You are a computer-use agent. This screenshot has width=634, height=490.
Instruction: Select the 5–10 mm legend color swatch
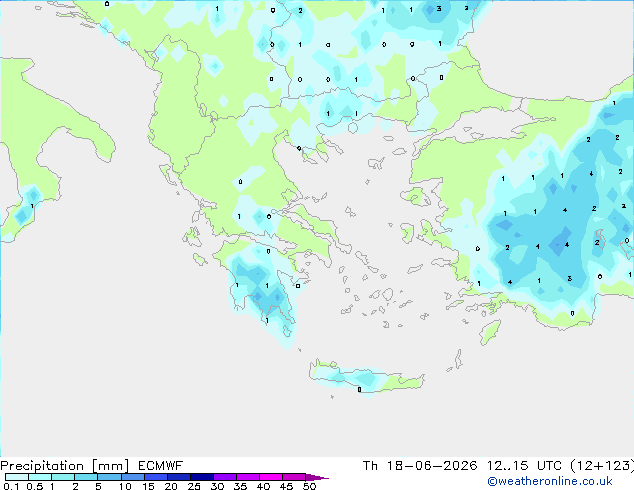(109, 477)
